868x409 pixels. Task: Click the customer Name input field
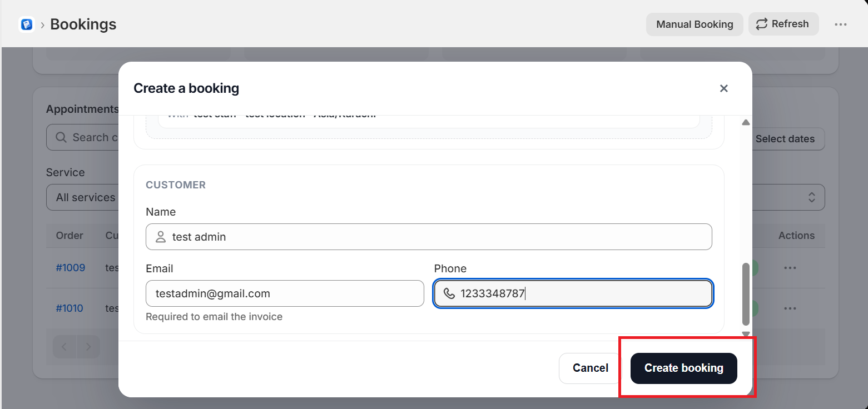pyautogui.click(x=429, y=237)
